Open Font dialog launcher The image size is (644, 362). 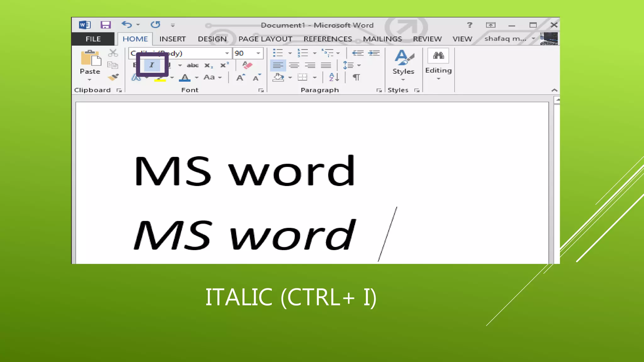pos(261,90)
